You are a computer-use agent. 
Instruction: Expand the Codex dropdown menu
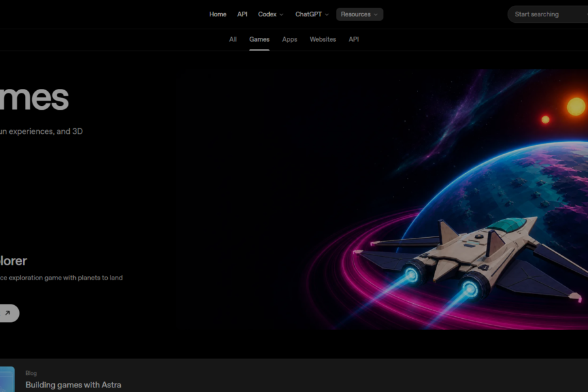(270, 14)
